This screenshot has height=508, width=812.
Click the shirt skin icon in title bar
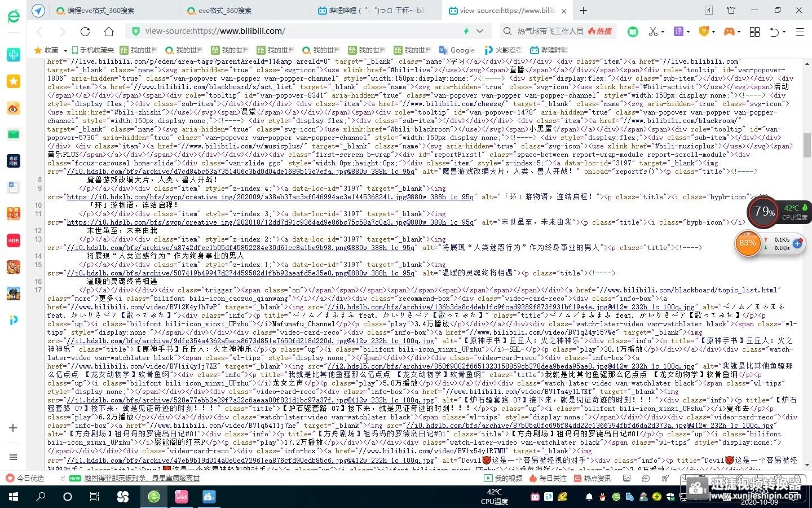click(x=731, y=10)
